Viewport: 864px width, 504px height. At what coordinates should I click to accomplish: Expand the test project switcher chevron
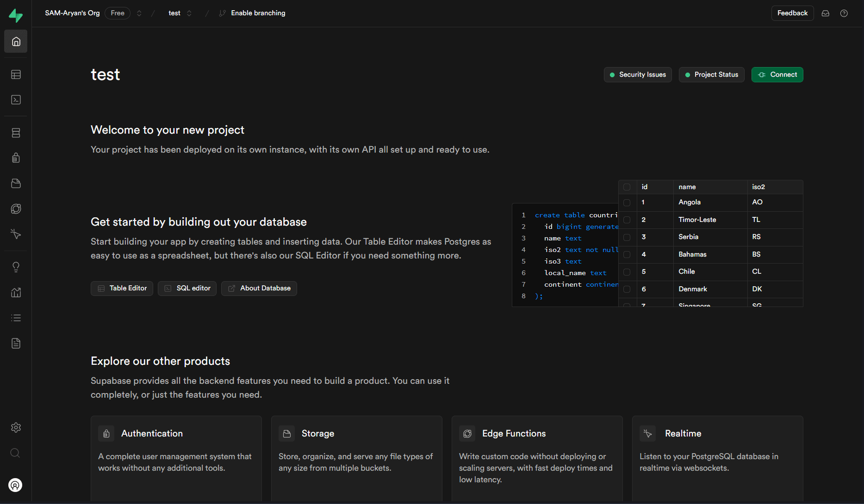(189, 13)
